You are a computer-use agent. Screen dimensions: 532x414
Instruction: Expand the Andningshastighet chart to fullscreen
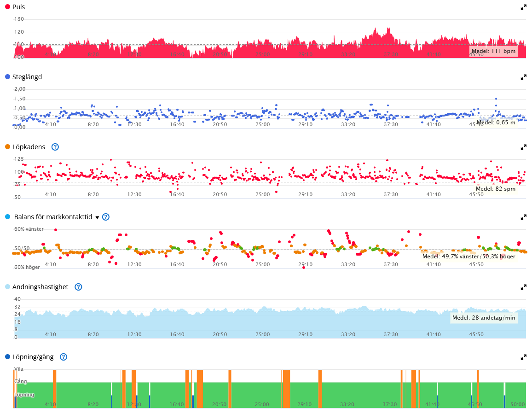(524, 287)
